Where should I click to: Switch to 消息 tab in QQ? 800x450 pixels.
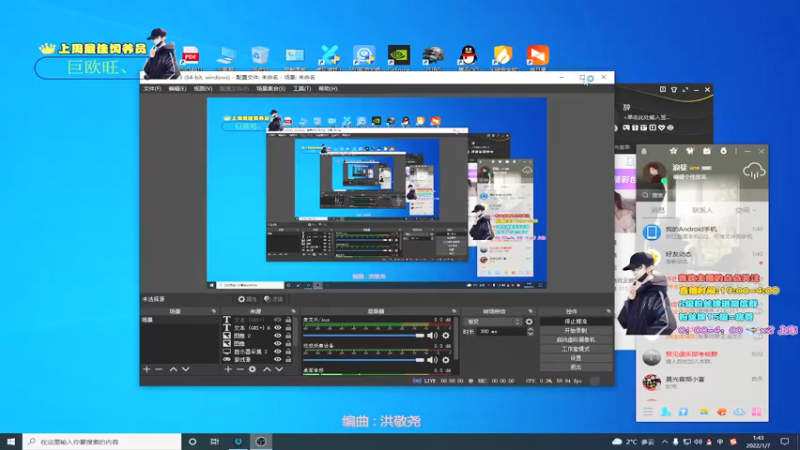(658, 210)
